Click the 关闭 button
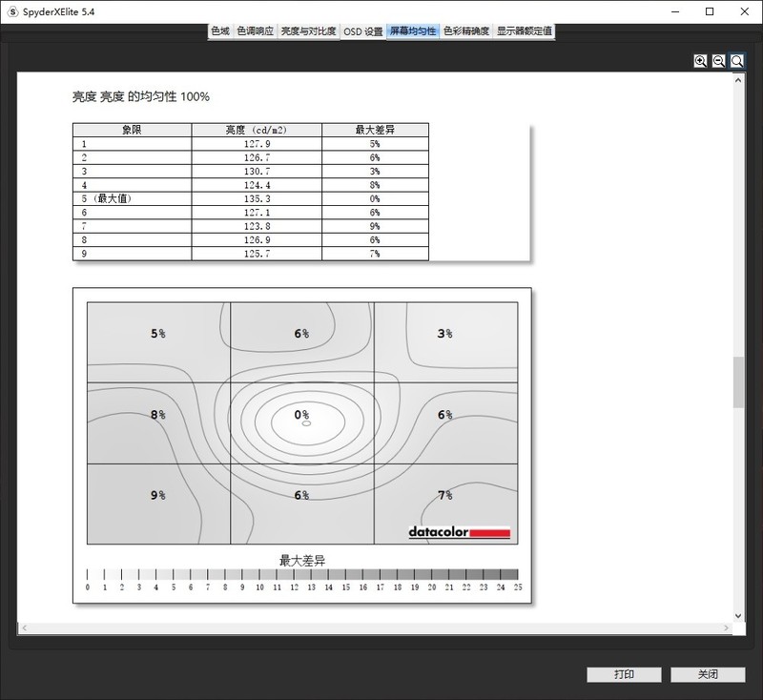 pos(708,674)
